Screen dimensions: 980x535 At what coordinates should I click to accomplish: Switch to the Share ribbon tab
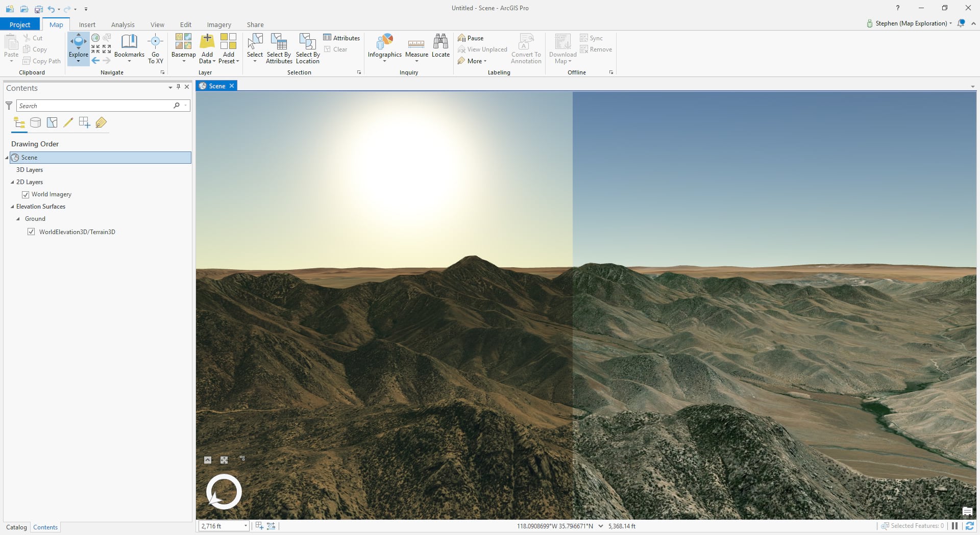[255, 24]
